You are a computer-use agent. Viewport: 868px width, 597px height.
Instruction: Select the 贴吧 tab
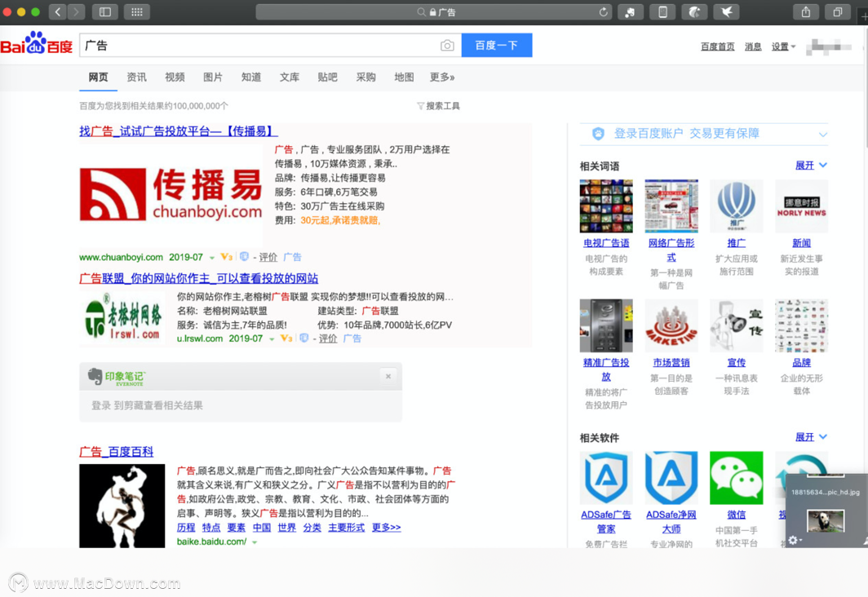328,77
